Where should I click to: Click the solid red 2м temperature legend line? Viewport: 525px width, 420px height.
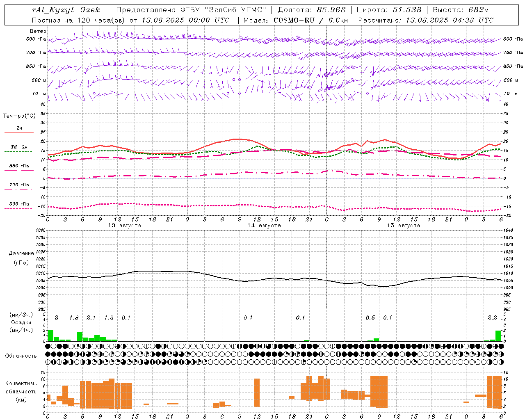point(19,133)
